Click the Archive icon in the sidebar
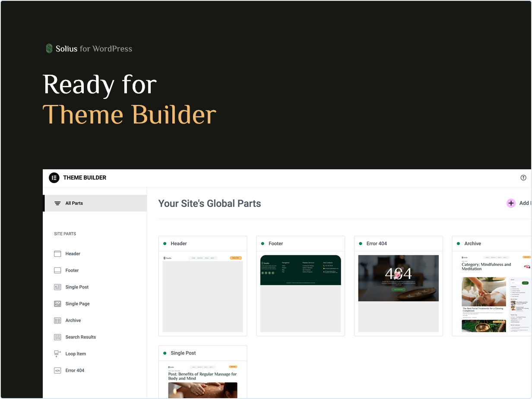Screen dimensions: 532x399 click(x=57, y=320)
